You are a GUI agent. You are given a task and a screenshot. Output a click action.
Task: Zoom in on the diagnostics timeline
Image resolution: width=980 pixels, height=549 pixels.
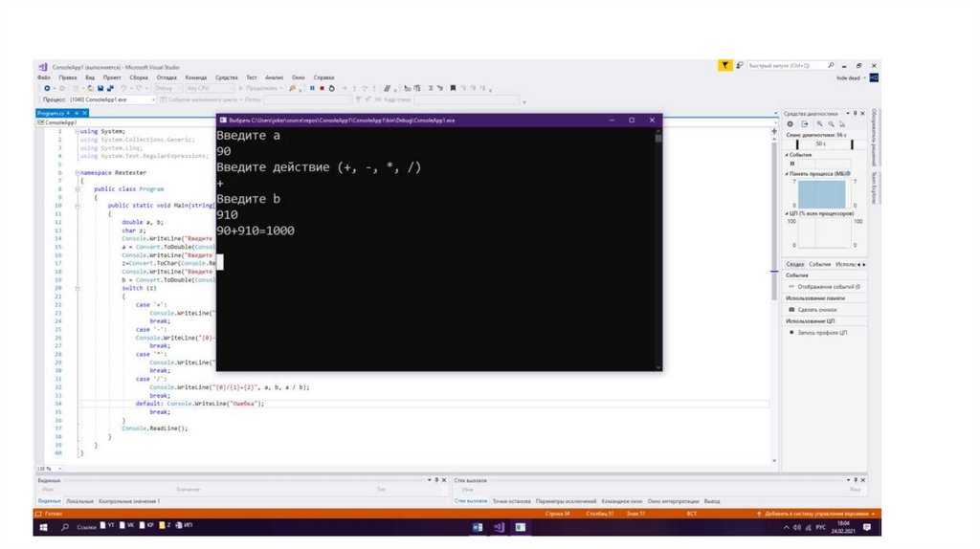click(x=819, y=123)
